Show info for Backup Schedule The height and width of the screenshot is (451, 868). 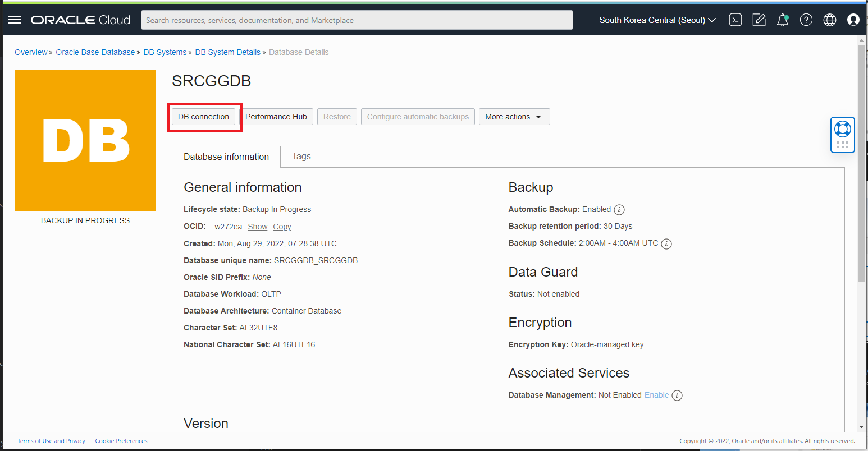click(x=666, y=244)
